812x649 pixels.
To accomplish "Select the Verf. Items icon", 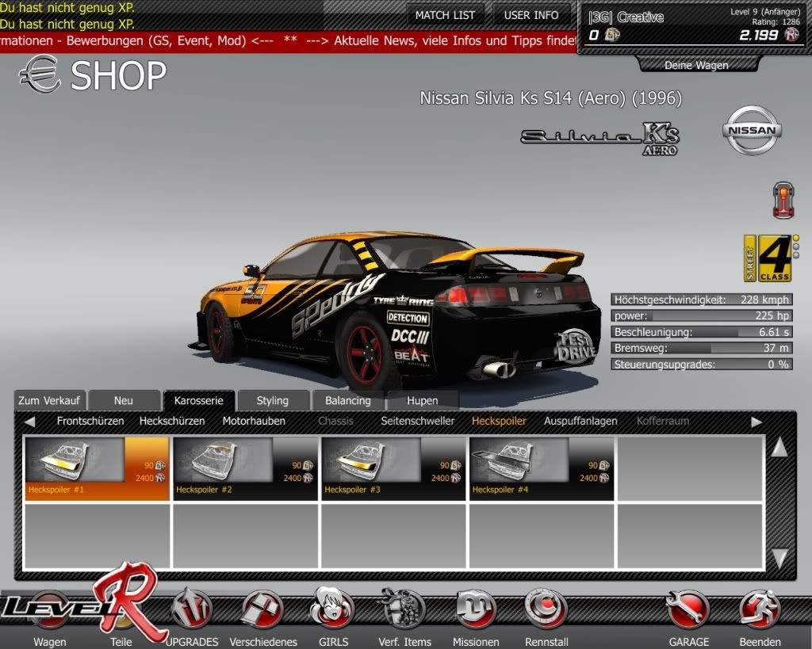I will click(404, 609).
